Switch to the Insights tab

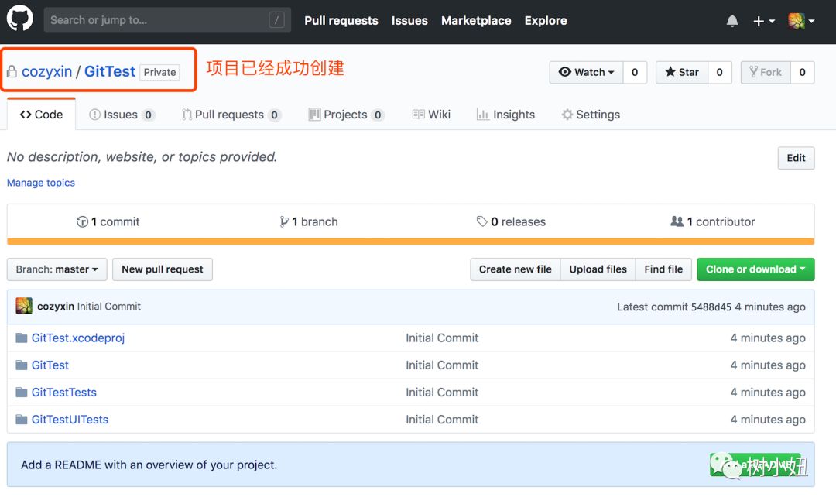click(x=505, y=115)
